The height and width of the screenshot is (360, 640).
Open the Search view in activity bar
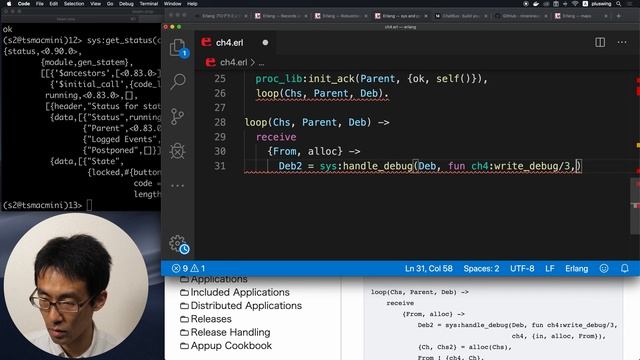tap(178, 82)
